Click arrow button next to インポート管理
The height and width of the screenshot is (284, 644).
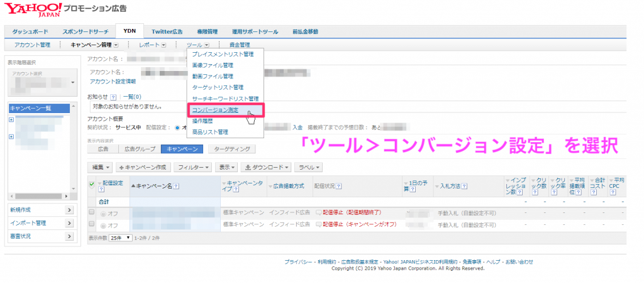69,223
